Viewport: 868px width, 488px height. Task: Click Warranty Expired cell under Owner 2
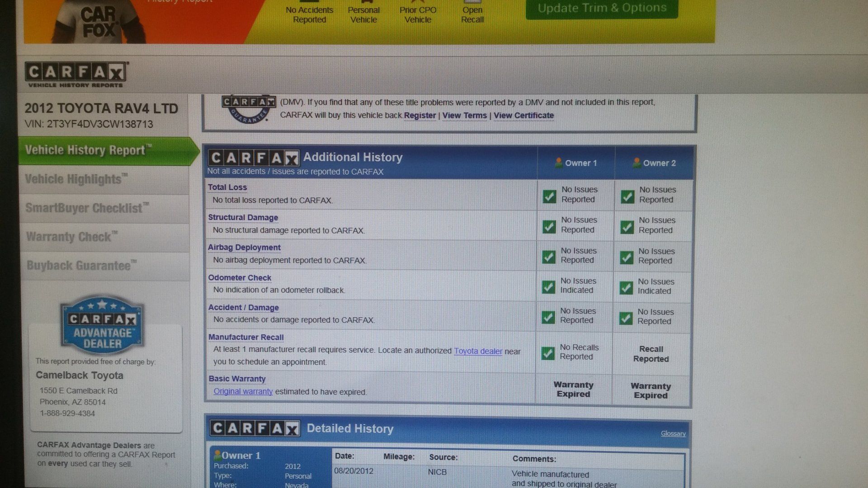[651, 391]
